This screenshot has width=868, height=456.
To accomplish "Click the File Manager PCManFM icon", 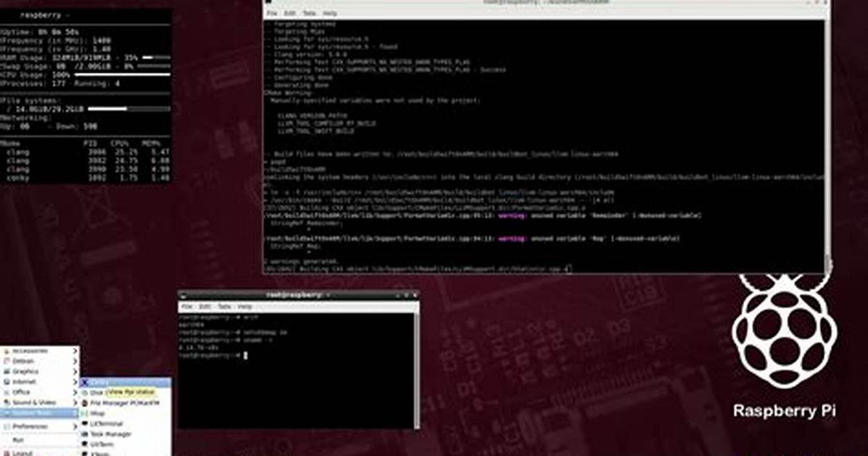I will (85, 403).
